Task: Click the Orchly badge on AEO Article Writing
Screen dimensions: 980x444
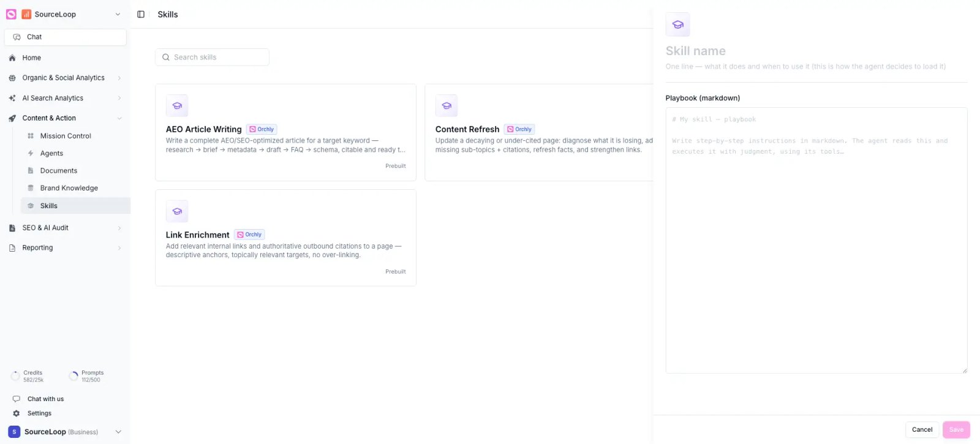Action: click(x=262, y=129)
